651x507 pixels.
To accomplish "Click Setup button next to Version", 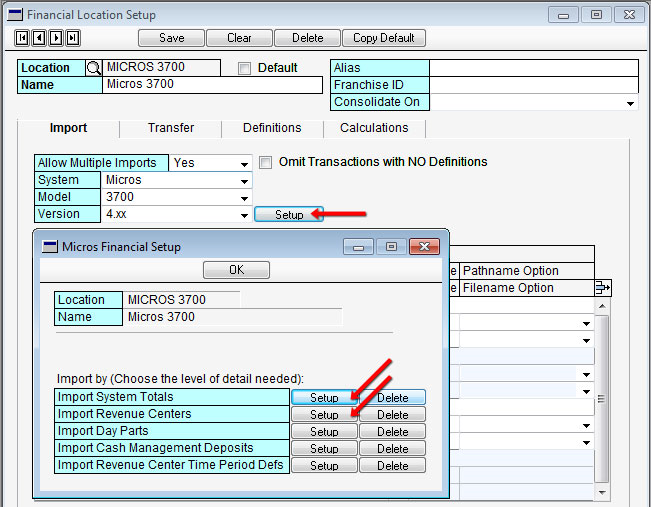I will tap(289, 214).
